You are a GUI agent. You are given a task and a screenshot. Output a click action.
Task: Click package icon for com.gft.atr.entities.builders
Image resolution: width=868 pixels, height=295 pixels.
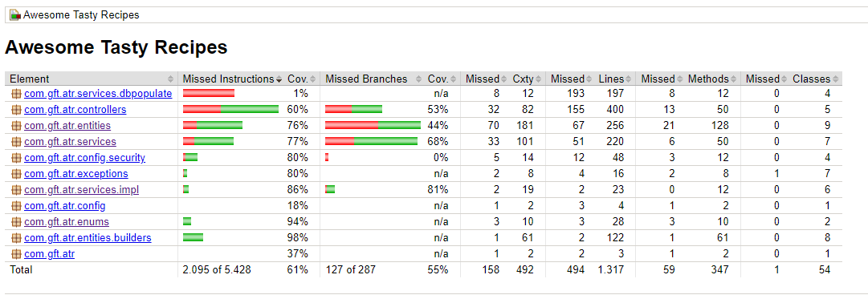17,238
